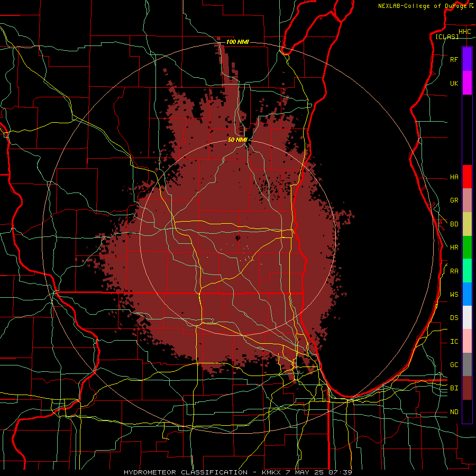This screenshot has height=476, width=476.
Task: Click the 100 NMI range ring label
Action: click(237, 42)
